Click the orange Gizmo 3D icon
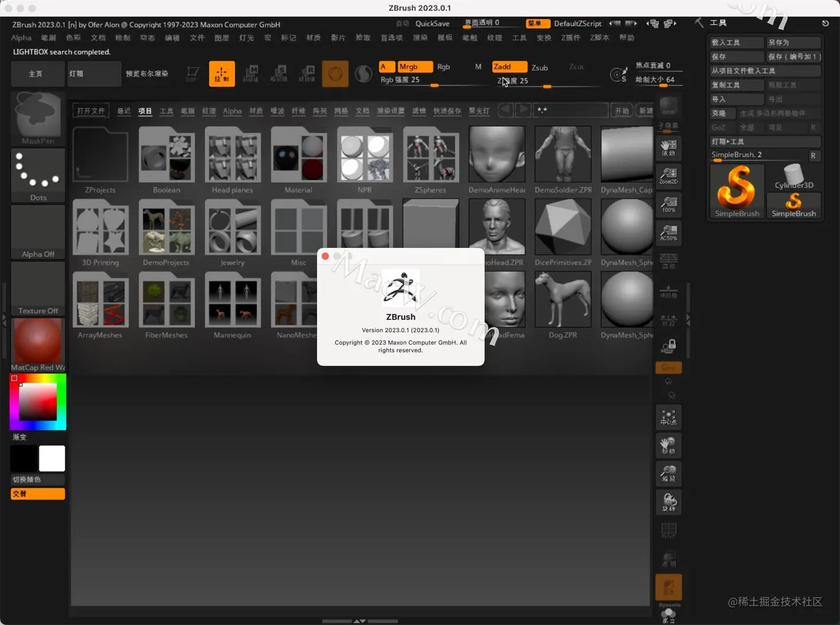840x625 pixels. (335, 74)
